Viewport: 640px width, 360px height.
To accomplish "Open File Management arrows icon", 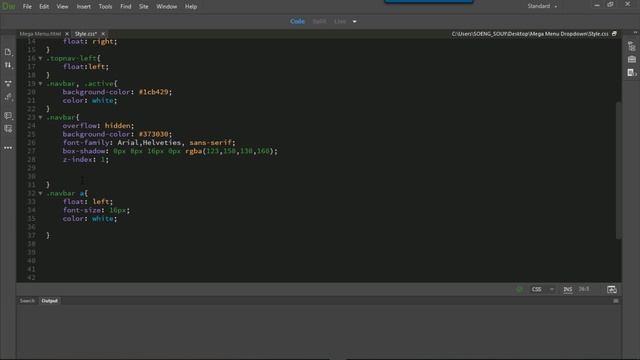I will [x=8, y=65].
